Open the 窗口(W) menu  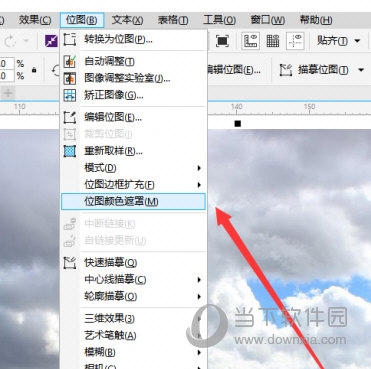pos(267,20)
